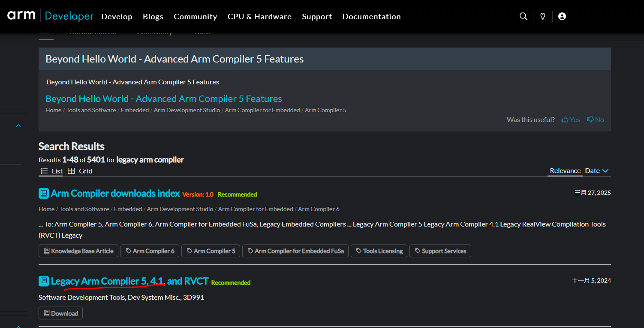This screenshot has height=328, width=644.
Task: Open the Date sort dropdown arrow
Action: tap(605, 171)
